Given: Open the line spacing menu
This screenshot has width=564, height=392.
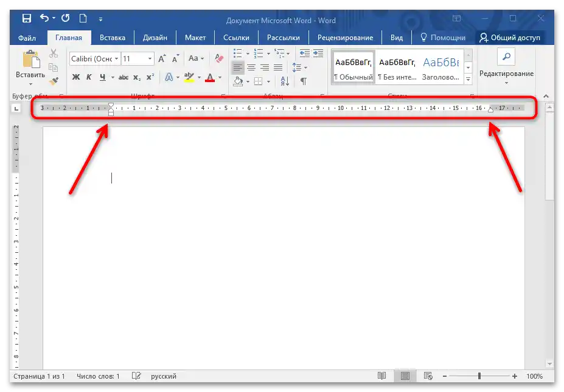Looking at the screenshot, I should point(299,67).
